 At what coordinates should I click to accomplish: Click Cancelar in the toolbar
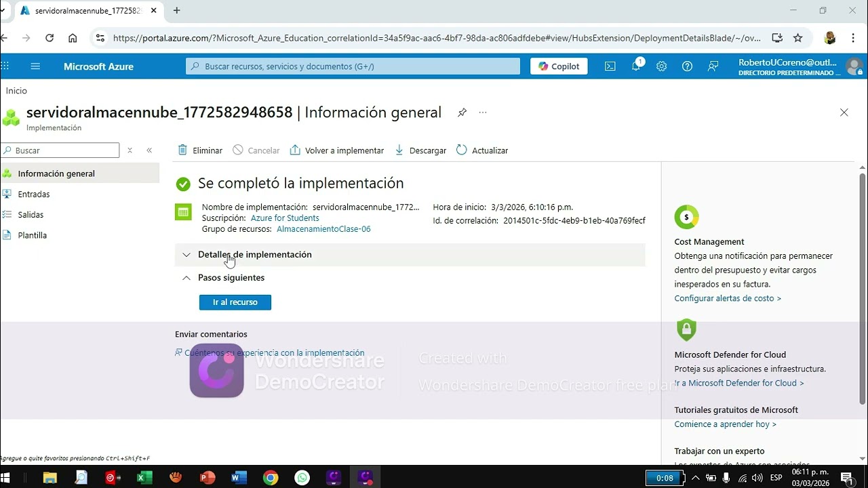(256, 150)
